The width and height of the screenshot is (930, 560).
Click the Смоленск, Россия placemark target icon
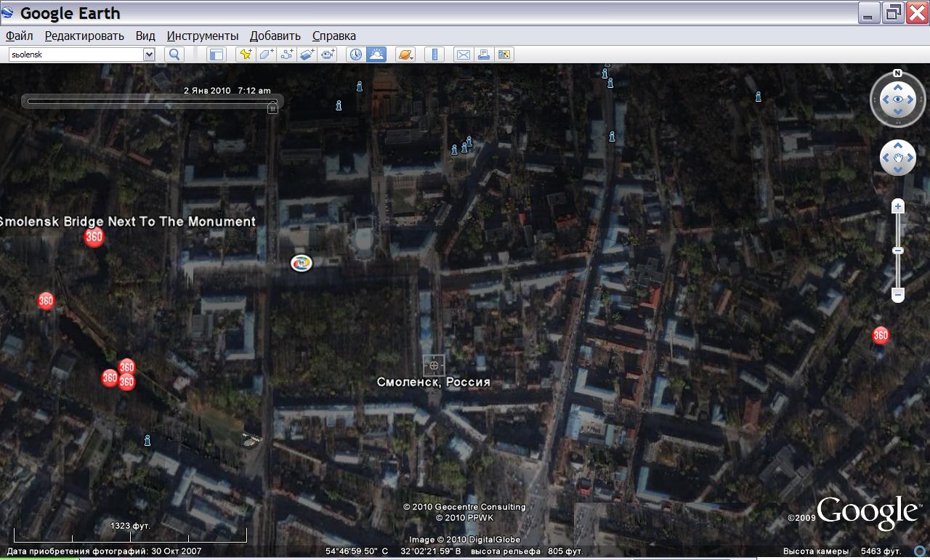(434, 365)
